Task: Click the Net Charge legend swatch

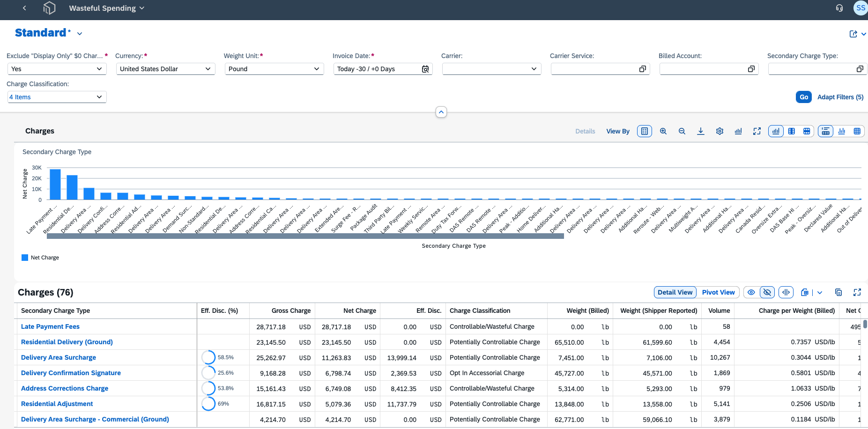Action: (x=25, y=258)
